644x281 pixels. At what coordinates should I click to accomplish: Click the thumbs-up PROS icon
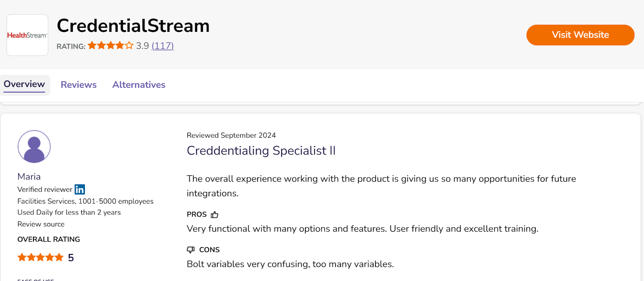coord(215,215)
